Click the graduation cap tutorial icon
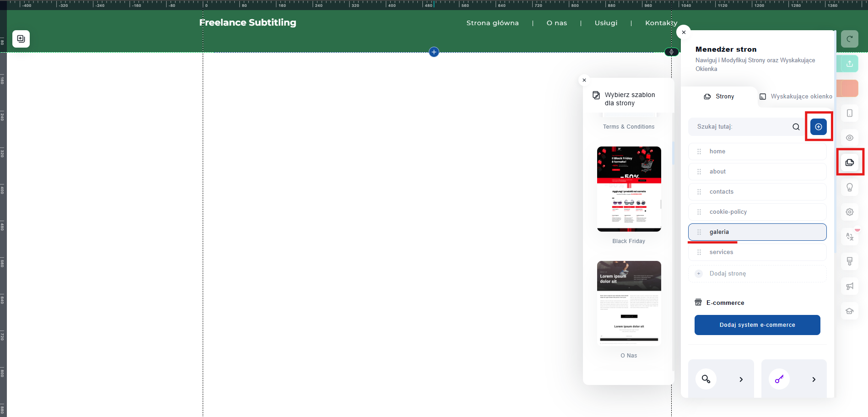The height and width of the screenshot is (417, 868). coord(850,311)
